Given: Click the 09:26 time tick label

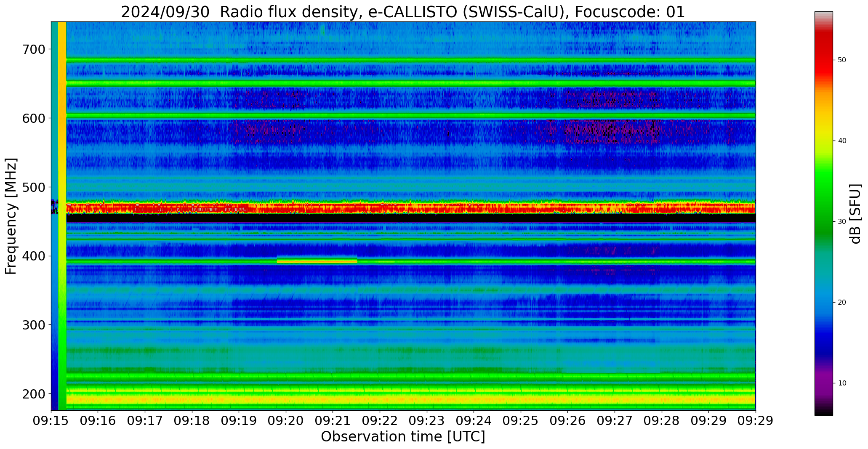Looking at the screenshot, I should pyautogui.click(x=568, y=421).
